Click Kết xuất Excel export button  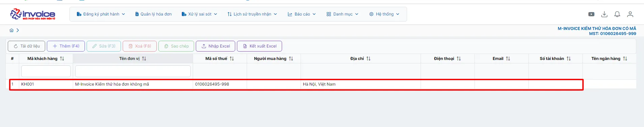point(259,46)
